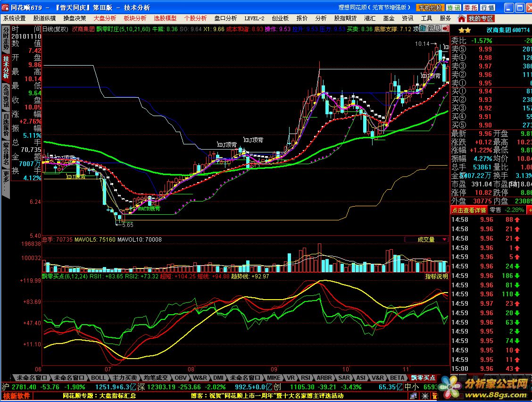
Task: Select the MIKE indicator tab
Action: point(274,377)
